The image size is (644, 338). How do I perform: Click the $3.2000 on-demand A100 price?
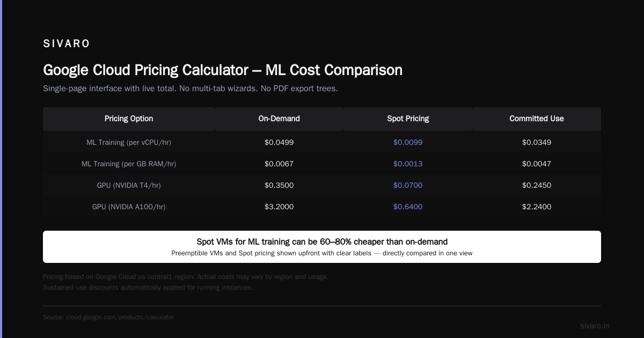pos(279,207)
